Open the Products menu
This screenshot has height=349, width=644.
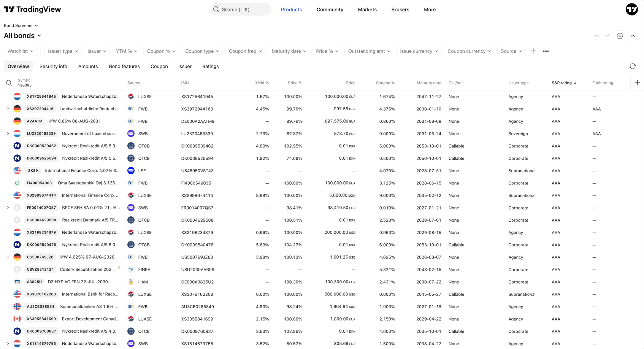[291, 10]
